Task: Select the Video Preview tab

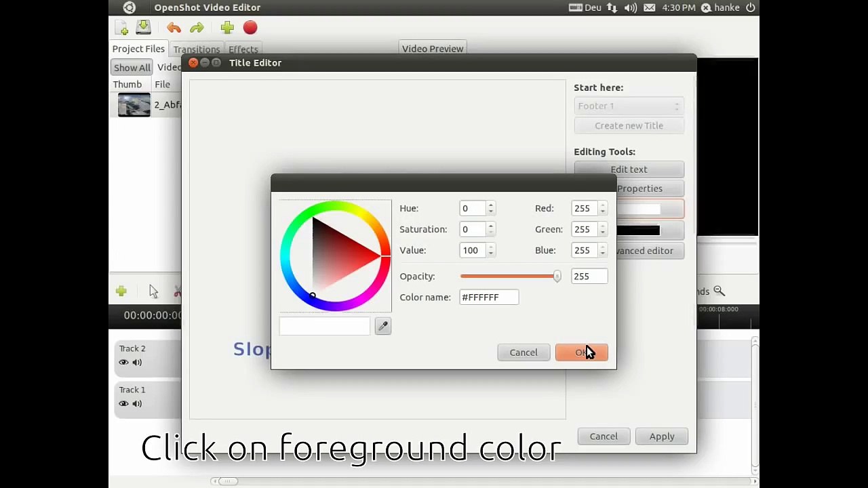Action: pos(433,49)
